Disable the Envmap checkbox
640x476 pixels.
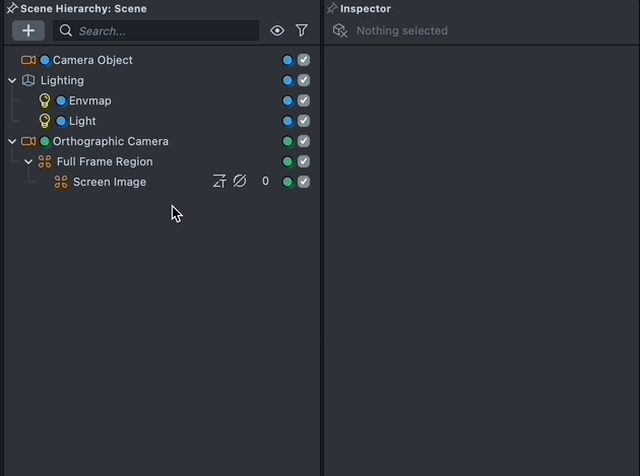[304, 101]
